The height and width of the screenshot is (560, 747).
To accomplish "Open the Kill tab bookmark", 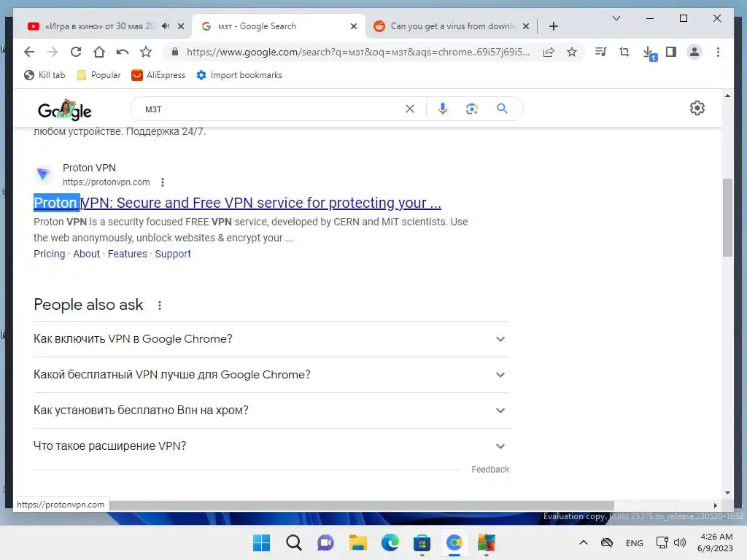I will 44,75.
